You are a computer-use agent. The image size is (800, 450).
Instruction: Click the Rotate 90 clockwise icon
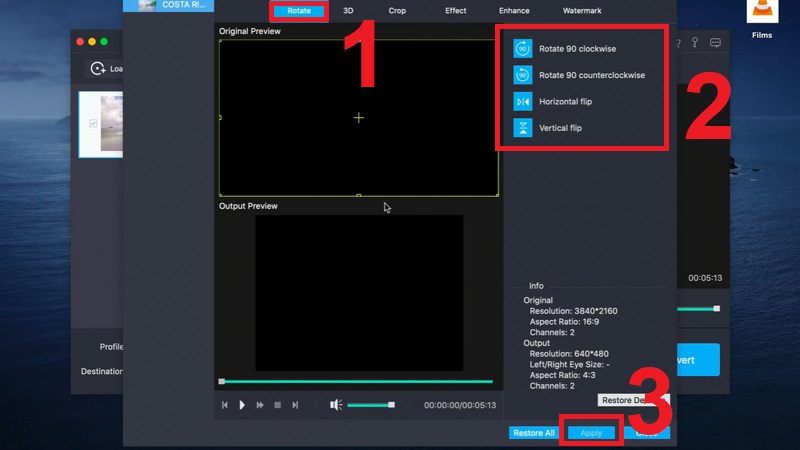tap(522, 49)
